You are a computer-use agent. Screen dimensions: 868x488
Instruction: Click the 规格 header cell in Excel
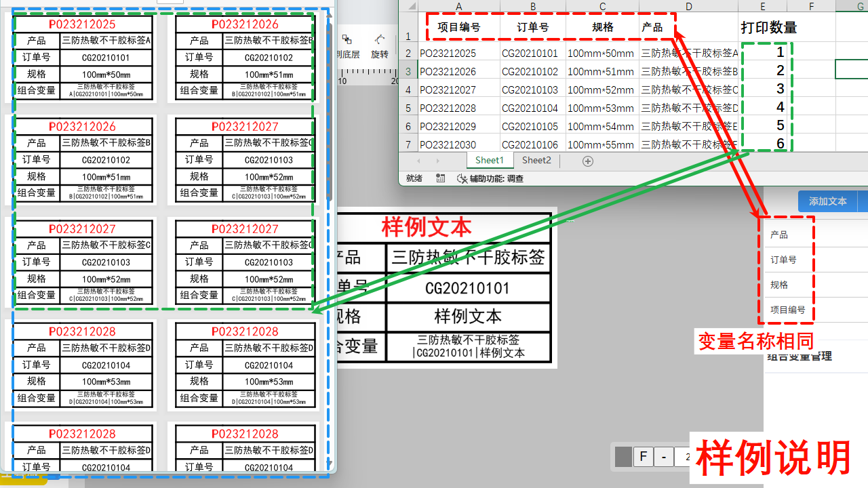coord(602,28)
